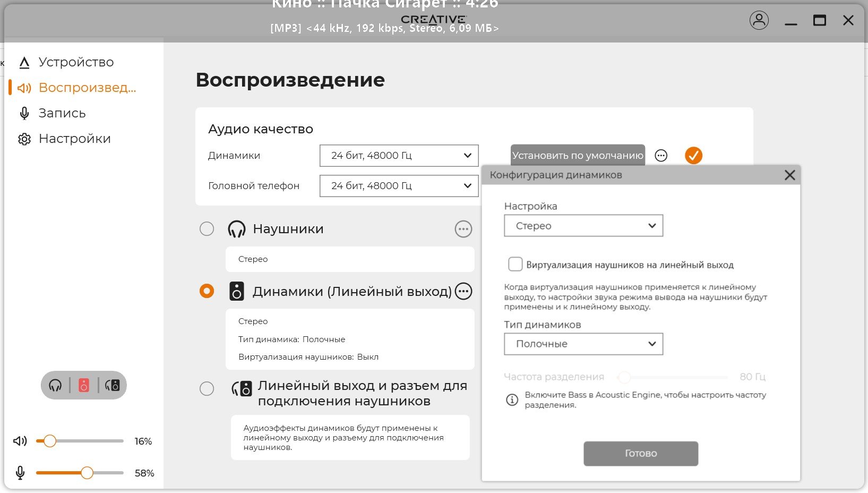Click the Частота разделения slider handle

624,377
